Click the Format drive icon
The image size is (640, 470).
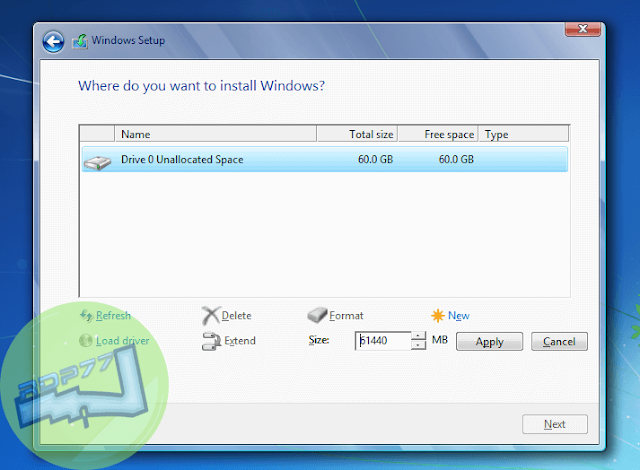tap(317, 315)
